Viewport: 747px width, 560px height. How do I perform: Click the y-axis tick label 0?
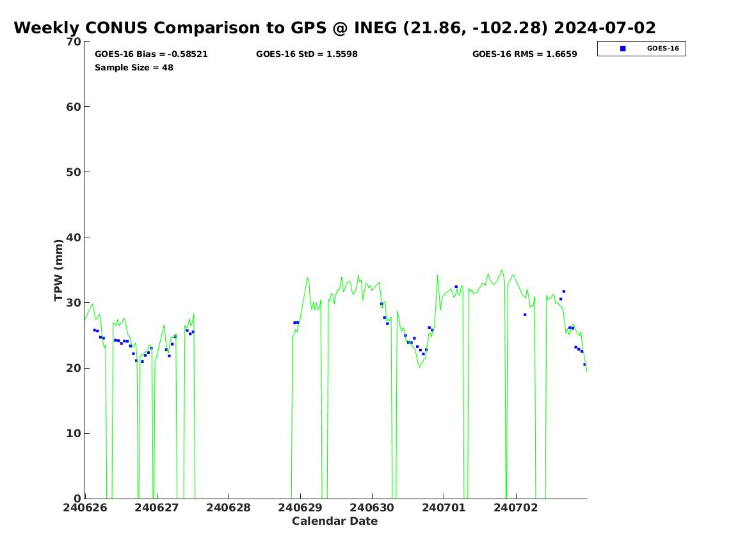[x=77, y=499]
